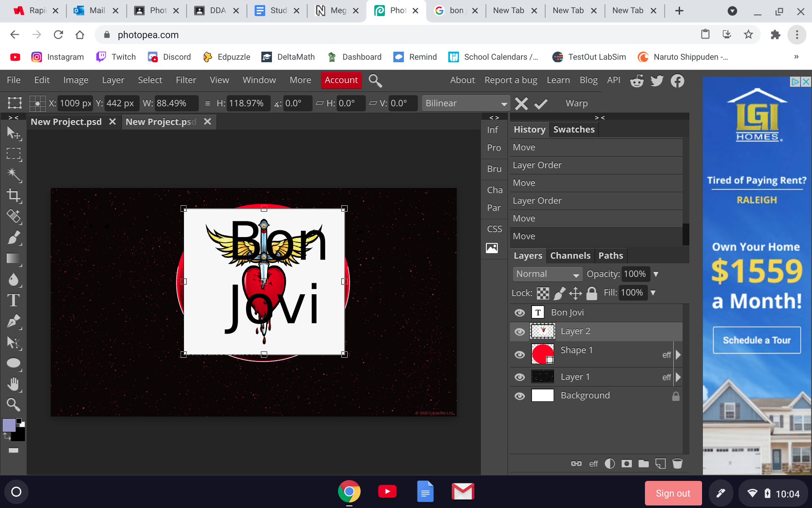Viewport: 812px width, 508px height.
Task: Select the Brush tool
Action: point(14,237)
